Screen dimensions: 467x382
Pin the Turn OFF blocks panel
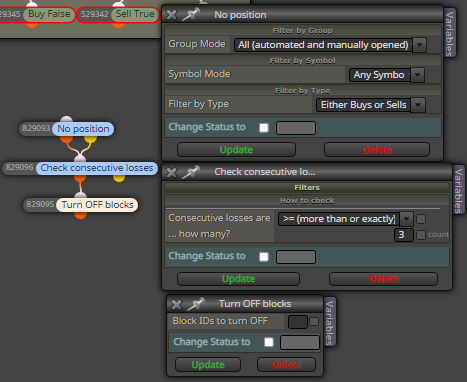click(196, 304)
